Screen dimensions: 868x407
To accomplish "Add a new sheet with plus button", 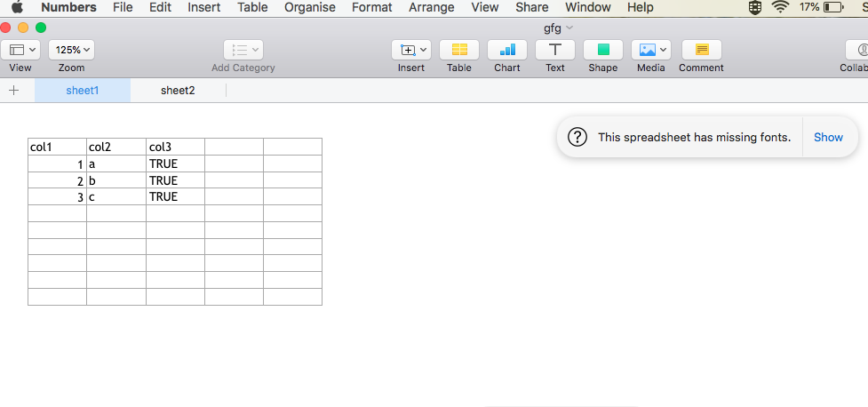I will tap(14, 91).
